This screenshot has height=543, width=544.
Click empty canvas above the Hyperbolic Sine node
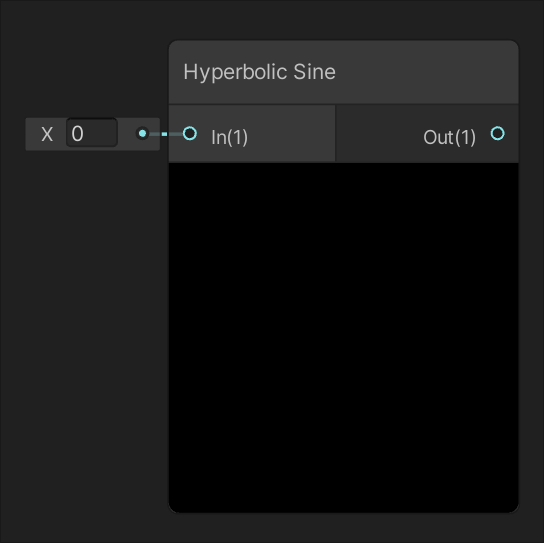point(343,19)
